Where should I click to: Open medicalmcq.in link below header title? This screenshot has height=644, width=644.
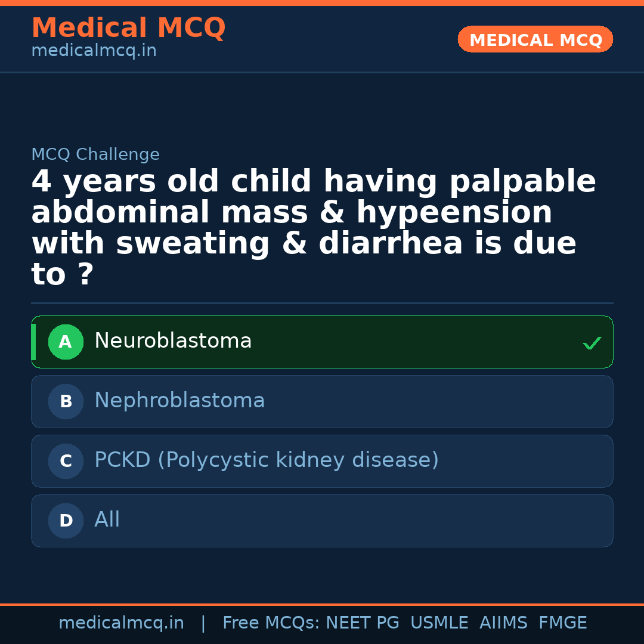pyautogui.click(x=94, y=51)
